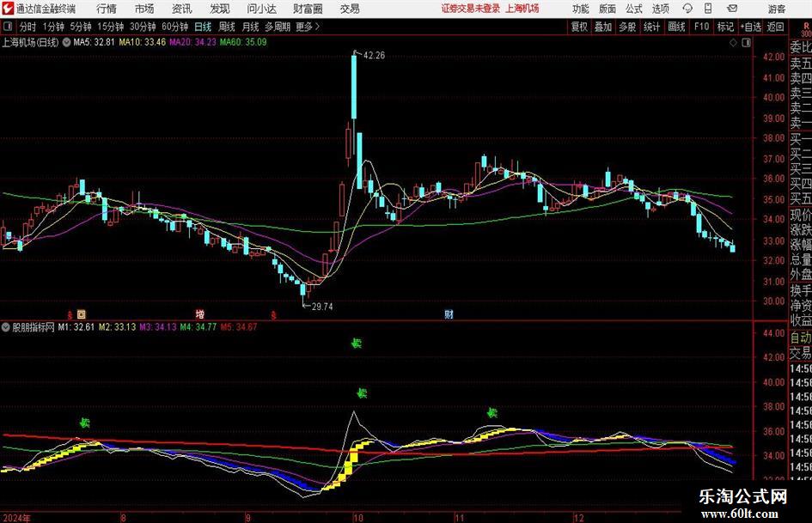Switch to the 60分钟 period tab
Image resolution: width=812 pixels, height=523 pixels.
pyautogui.click(x=175, y=27)
